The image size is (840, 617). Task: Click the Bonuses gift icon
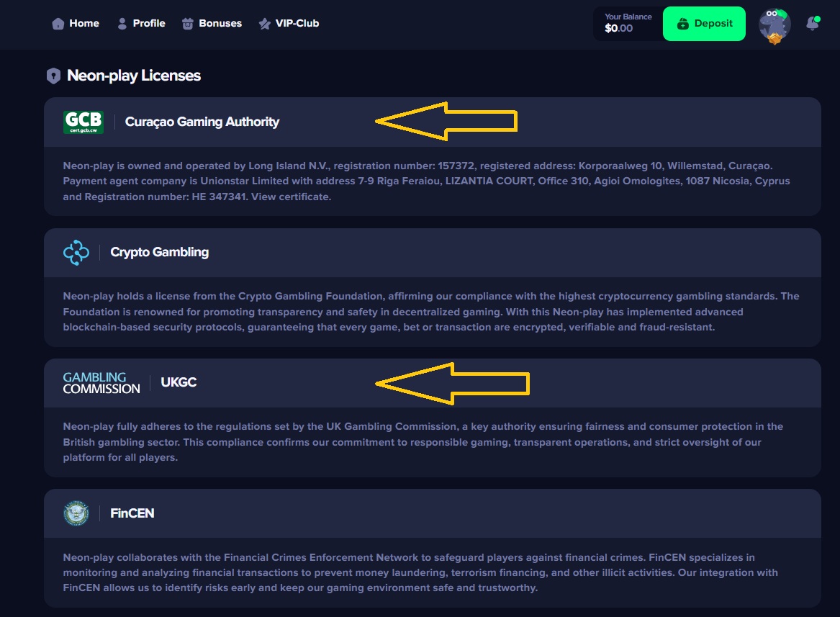click(188, 24)
